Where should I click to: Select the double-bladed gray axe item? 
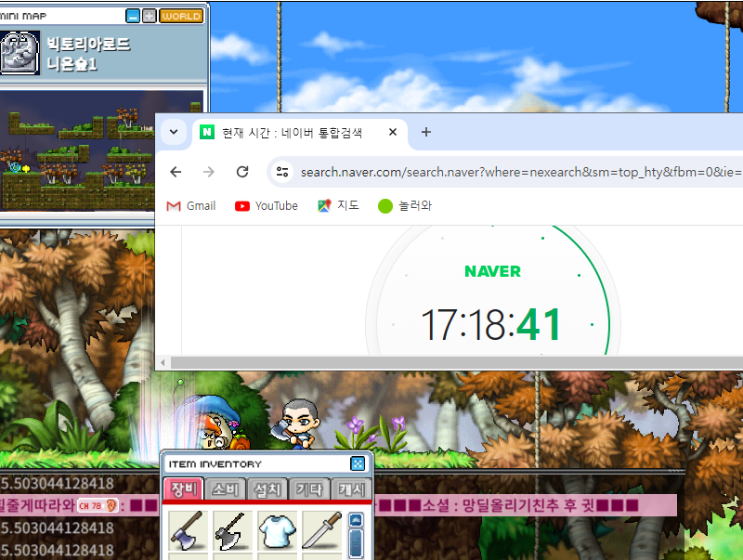click(x=231, y=529)
